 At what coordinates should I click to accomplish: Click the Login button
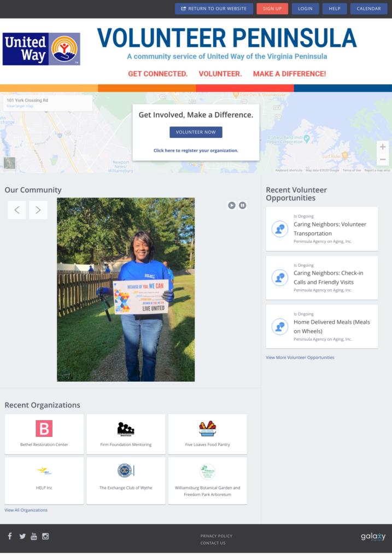[305, 9]
